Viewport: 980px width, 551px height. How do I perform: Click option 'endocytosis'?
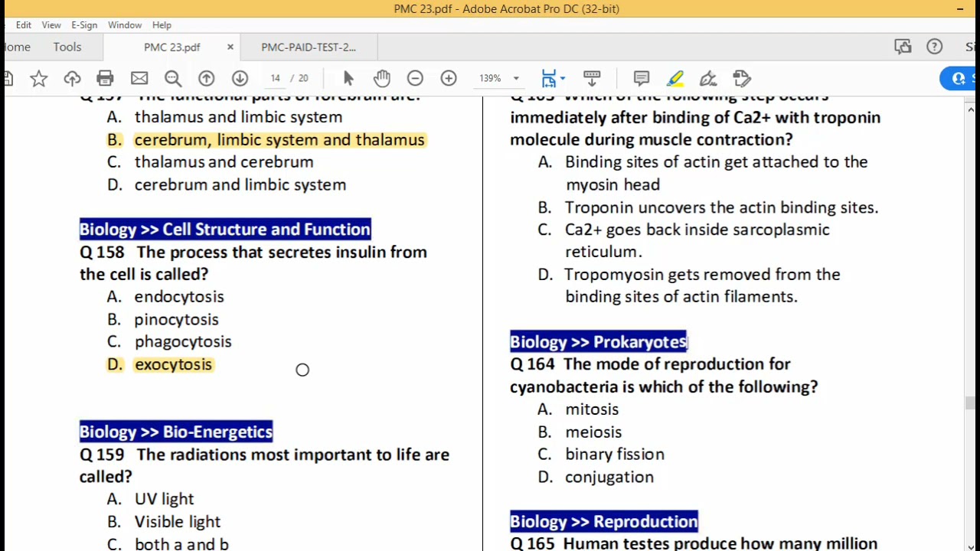click(x=179, y=297)
